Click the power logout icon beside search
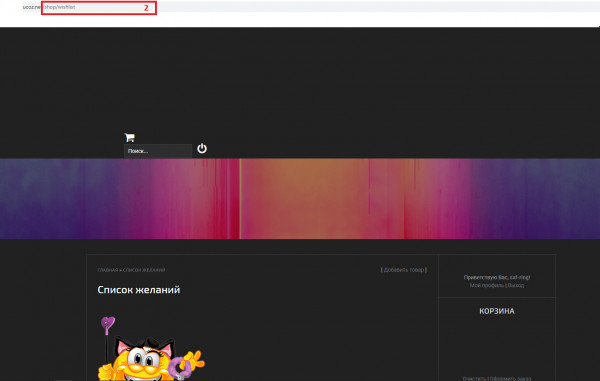The height and width of the screenshot is (381, 600). 202,148
